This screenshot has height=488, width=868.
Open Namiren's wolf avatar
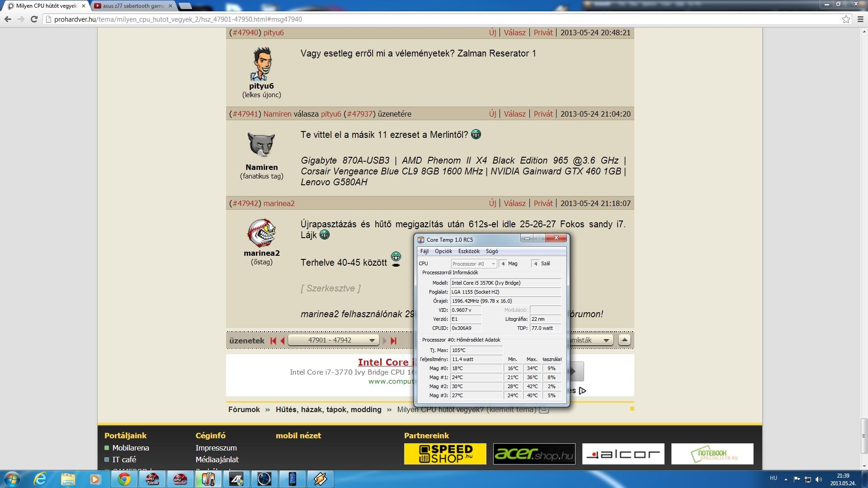(261, 145)
